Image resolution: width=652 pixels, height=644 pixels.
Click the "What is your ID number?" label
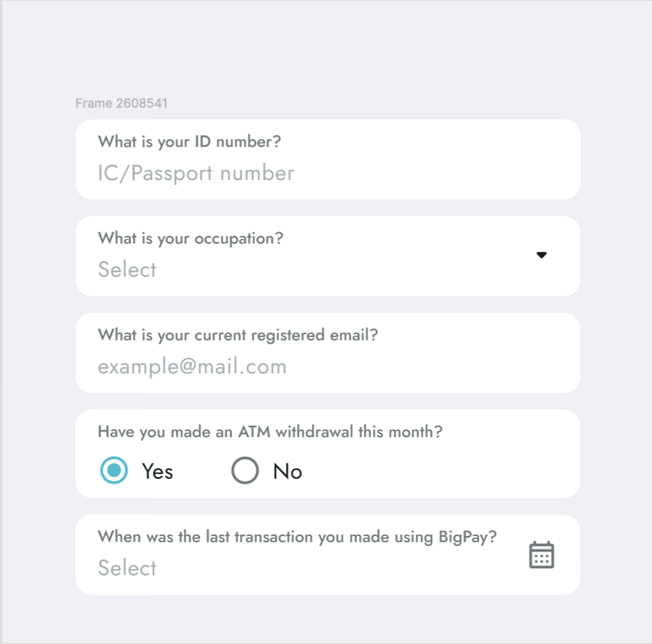coord(189,142)
